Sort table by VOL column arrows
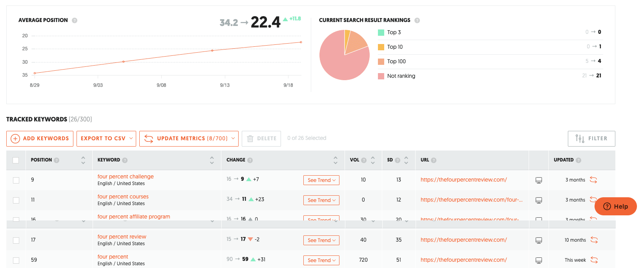 [x=373, y=160]
